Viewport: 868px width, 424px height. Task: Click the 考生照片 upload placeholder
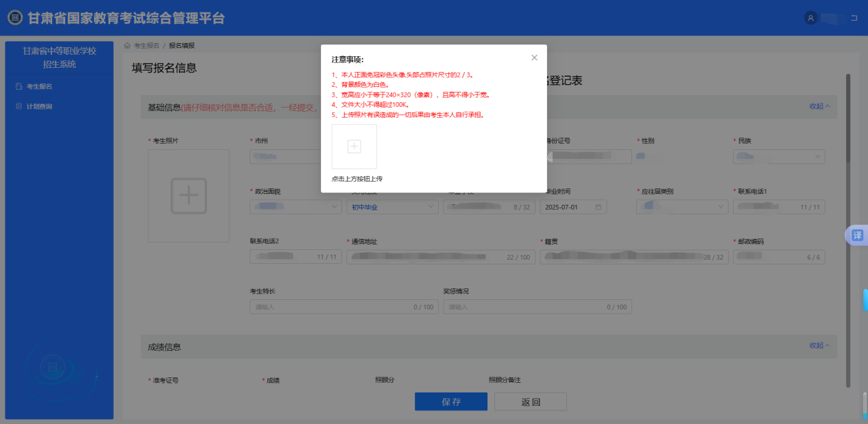tap(189, 196)
